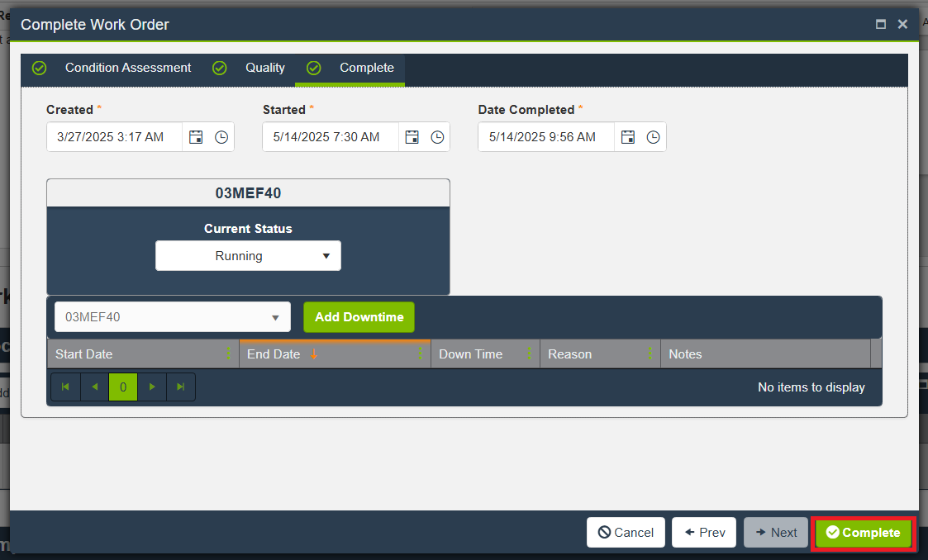Switch to the Quality tab
The width and height of the screenshot is (928, 560).
pos(264,68)
